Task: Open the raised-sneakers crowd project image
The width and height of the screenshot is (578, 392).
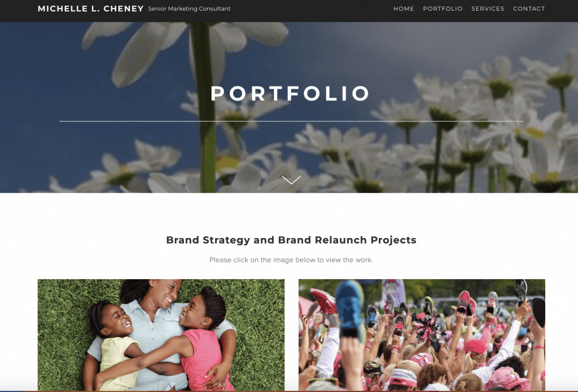Action: [422, 335]
